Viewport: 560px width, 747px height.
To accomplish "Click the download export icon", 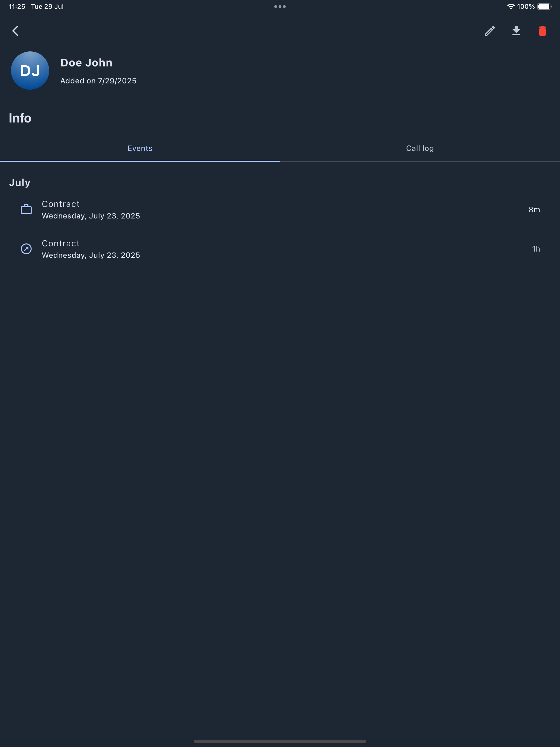I will 516,31.
